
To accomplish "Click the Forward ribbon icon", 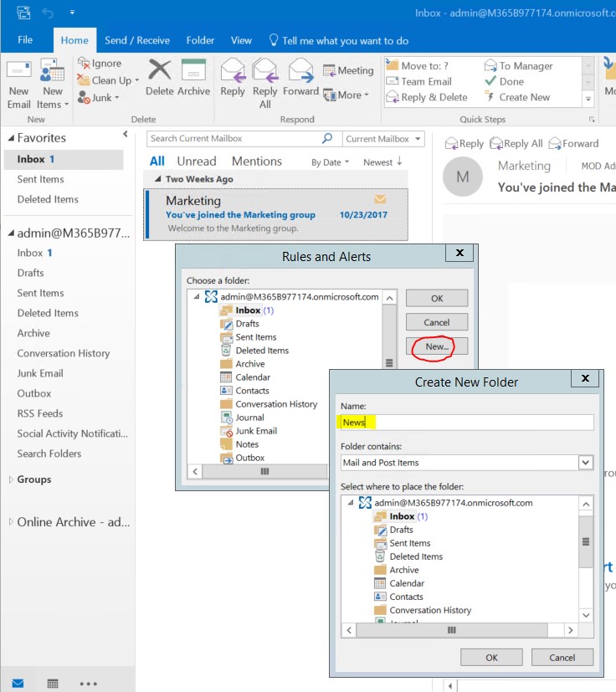I will tap(300, 70).
